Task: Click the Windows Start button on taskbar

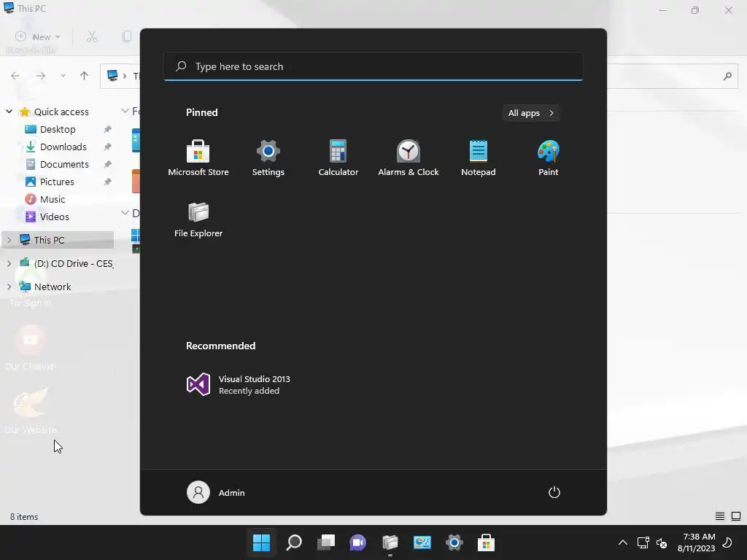Action: 262,542
